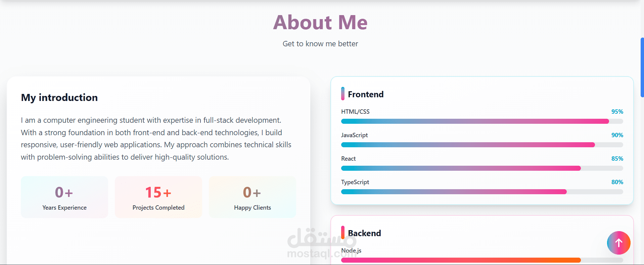
Task: Click the accent bar beside Backend
Action: (x=342, y=232)
